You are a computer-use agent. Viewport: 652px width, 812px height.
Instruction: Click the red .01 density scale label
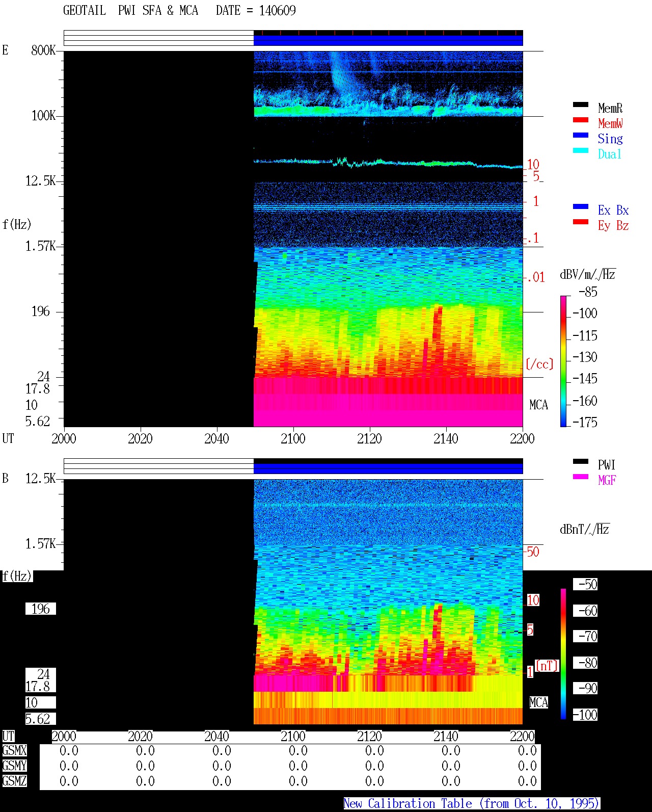536,277
